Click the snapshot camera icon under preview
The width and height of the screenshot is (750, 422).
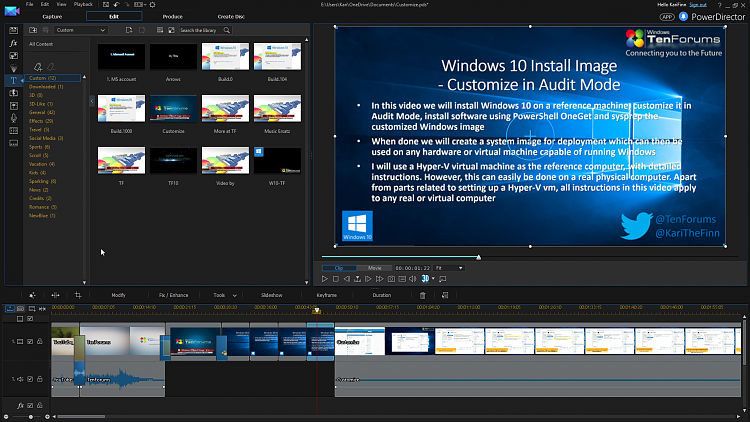point(391,279)
